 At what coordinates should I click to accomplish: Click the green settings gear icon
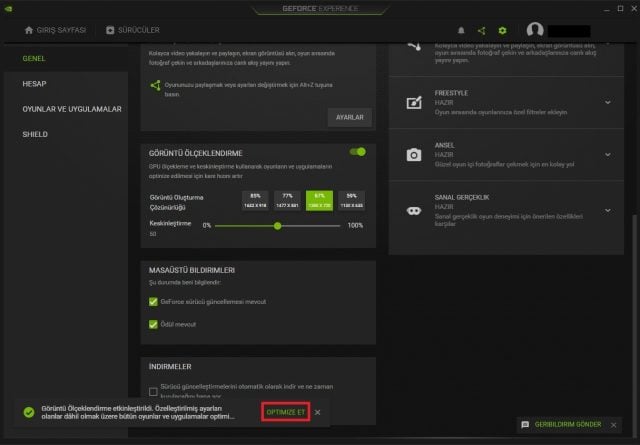502,31
